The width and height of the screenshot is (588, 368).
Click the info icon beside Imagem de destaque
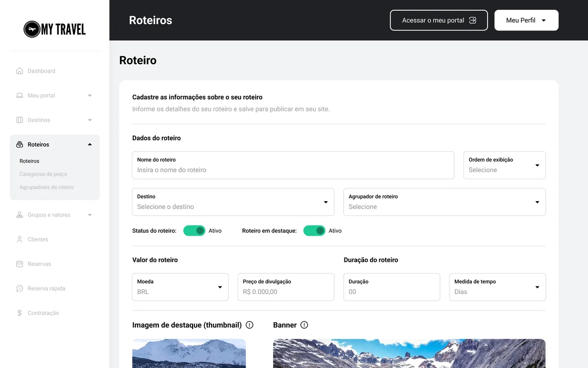pos(249,325)
